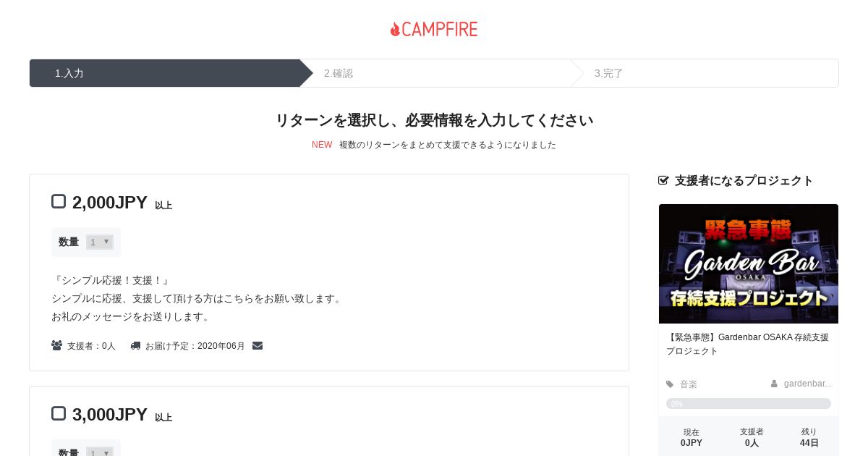The width and height of the screenshot is (868, 456).
Task: Click the 0% funding progress bar
Action: click(749, 404)
